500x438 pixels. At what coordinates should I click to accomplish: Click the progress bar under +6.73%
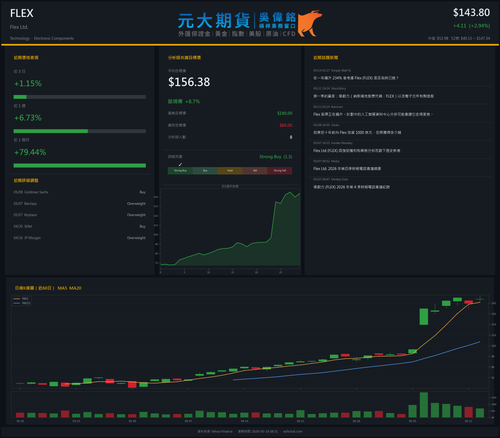coord(80,131)
